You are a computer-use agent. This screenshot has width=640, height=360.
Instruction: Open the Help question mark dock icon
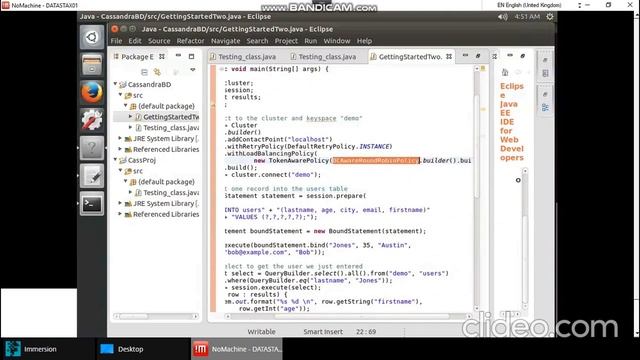point(92,148)
